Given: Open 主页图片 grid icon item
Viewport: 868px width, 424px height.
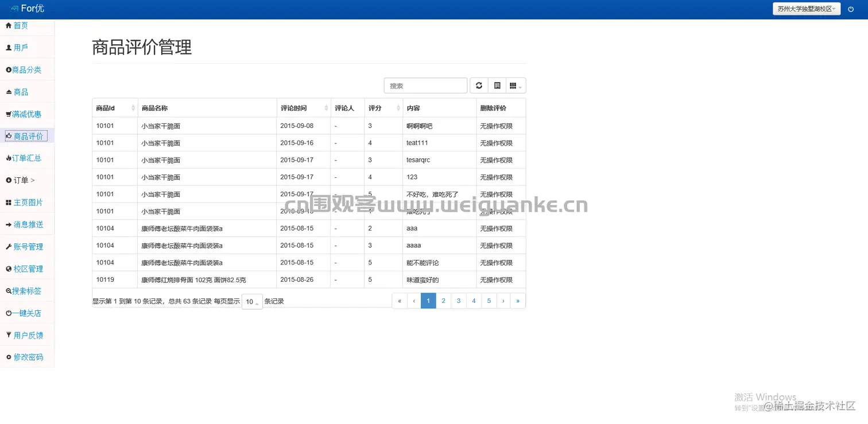Looking at the screenshot, I should tap(24, 203).
